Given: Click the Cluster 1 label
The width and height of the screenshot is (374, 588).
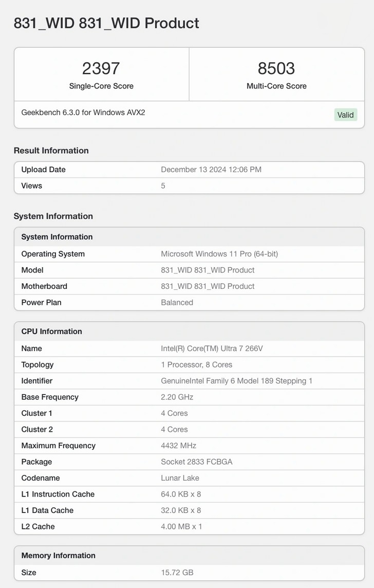Looking at the screenshot, I should [36, 413].
